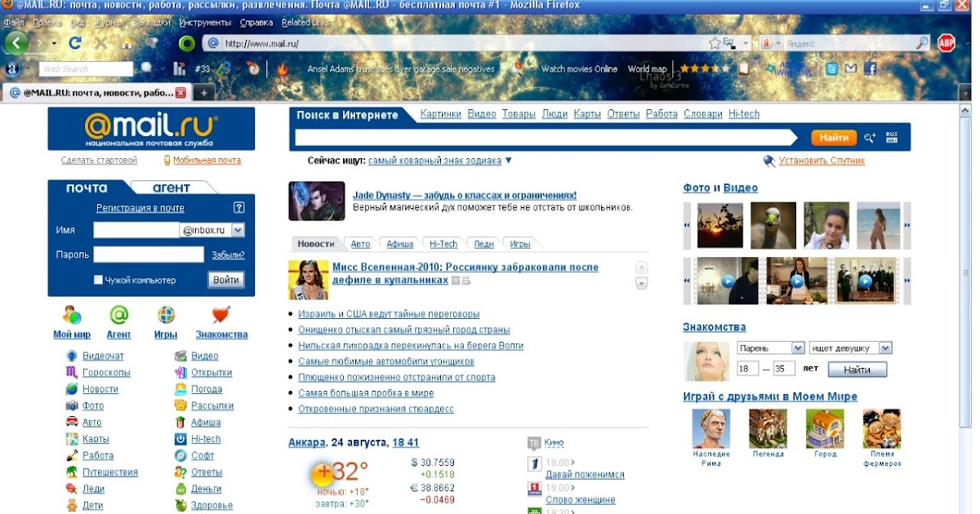Click the Авто car icon

tap(72, 422)
